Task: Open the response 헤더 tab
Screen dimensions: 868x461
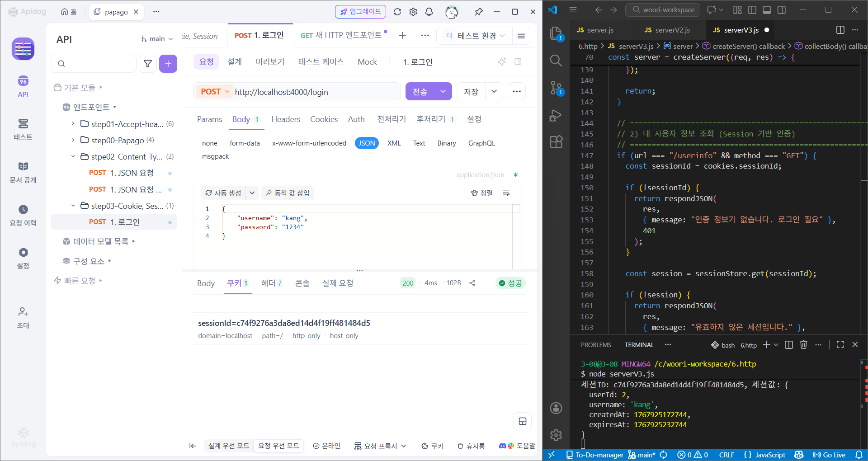Action: point(272,283)
